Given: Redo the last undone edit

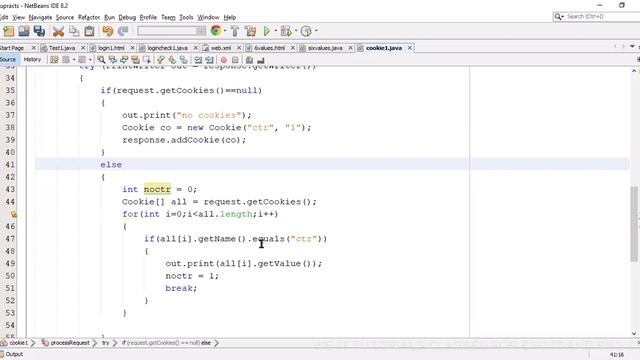Looking at the screenshot, I should coord(123,31).
